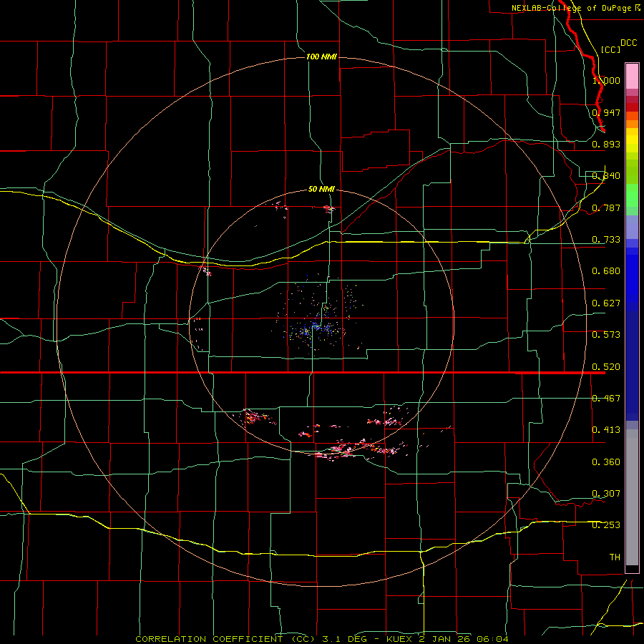
Task: Click the 0.360 scale value
Action: 606,462
